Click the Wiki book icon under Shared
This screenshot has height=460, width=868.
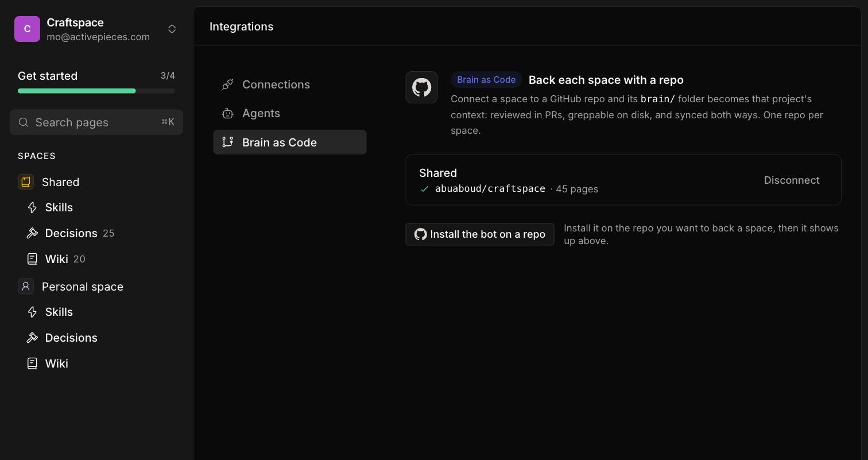33,259
